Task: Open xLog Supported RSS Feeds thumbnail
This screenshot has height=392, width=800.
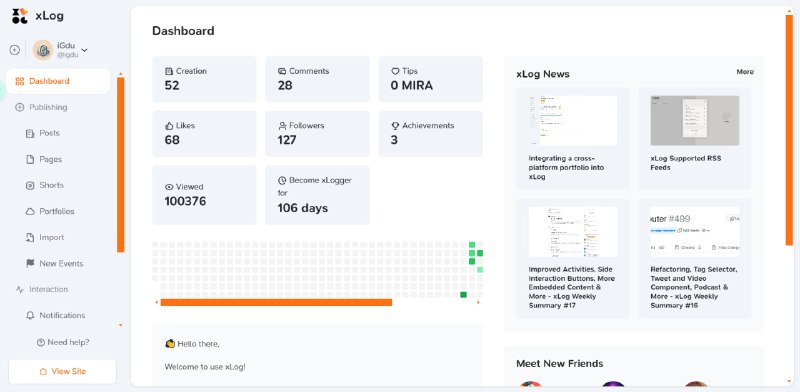Action: click(x=694, y=120)
